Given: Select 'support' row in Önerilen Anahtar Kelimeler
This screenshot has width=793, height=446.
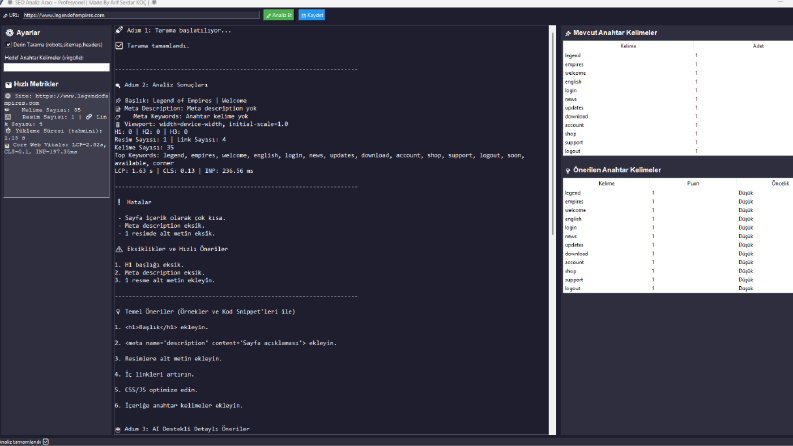Looking at the screenshot, I should click(x=678, y=280).
